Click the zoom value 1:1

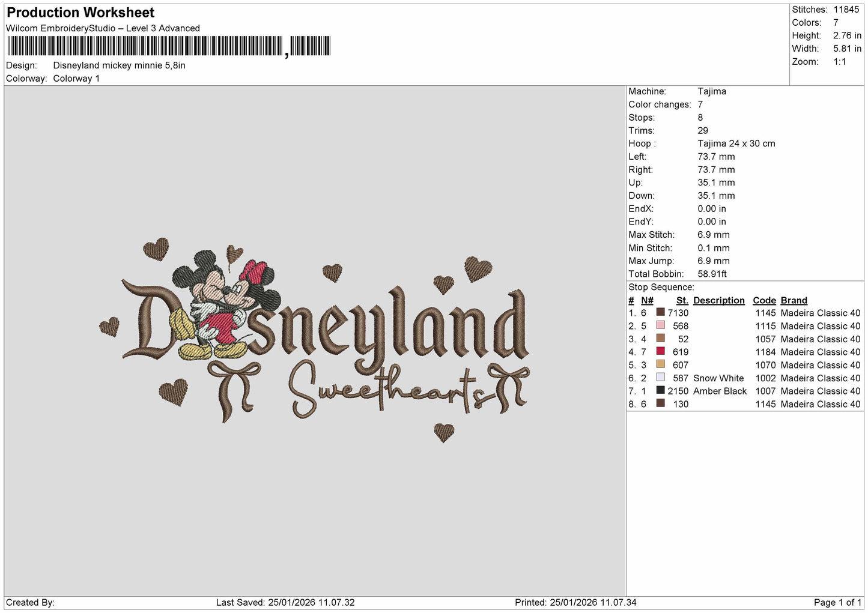click(839, 62)
